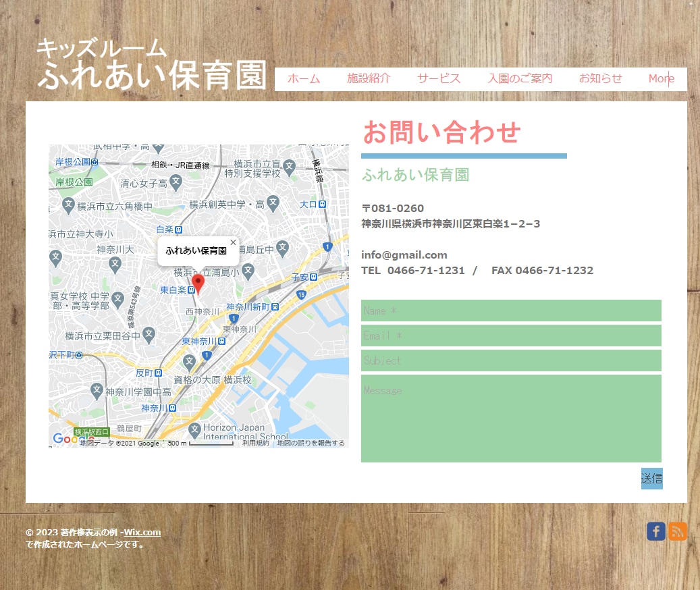Go to the ホーム page
This screenshot has width=700, height=590.
point(304,79)
